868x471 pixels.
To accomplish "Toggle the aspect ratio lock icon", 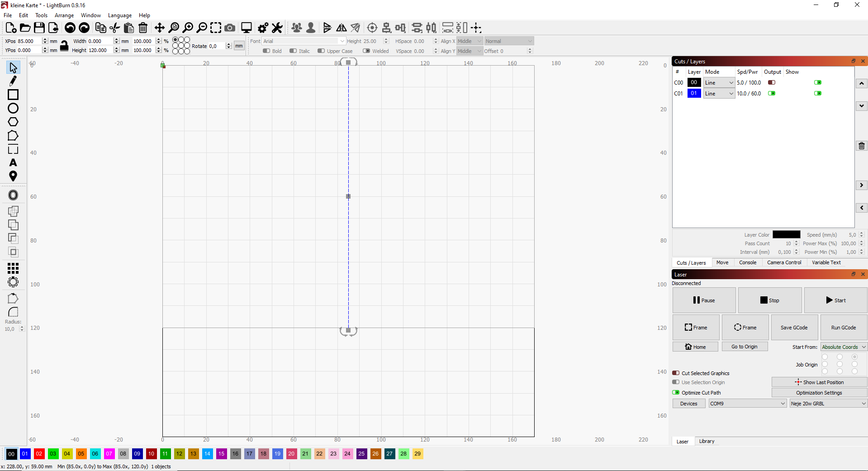I will point(64,46).
